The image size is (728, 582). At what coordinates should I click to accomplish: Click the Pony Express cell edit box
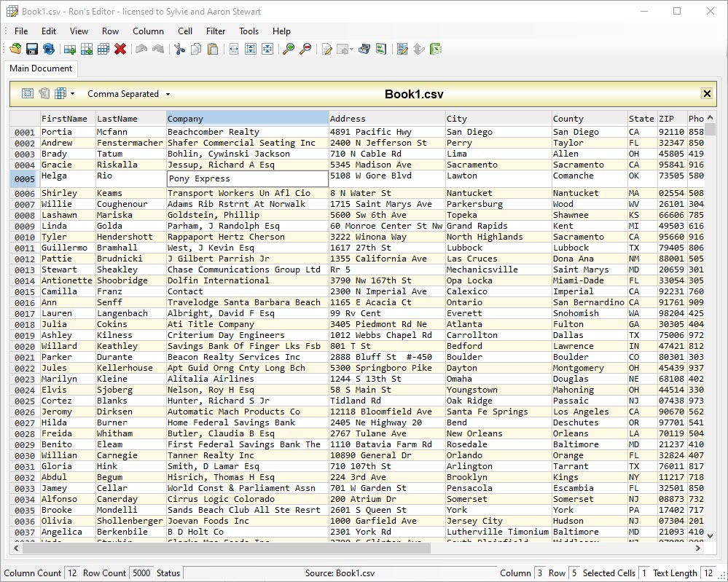(x=248, y=178)
